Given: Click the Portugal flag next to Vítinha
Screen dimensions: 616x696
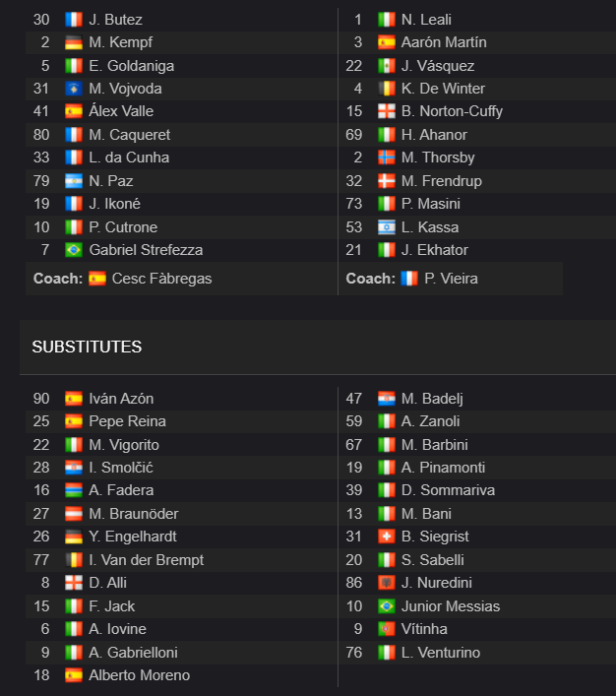Looking at the screenshot, I should point(387,628).
